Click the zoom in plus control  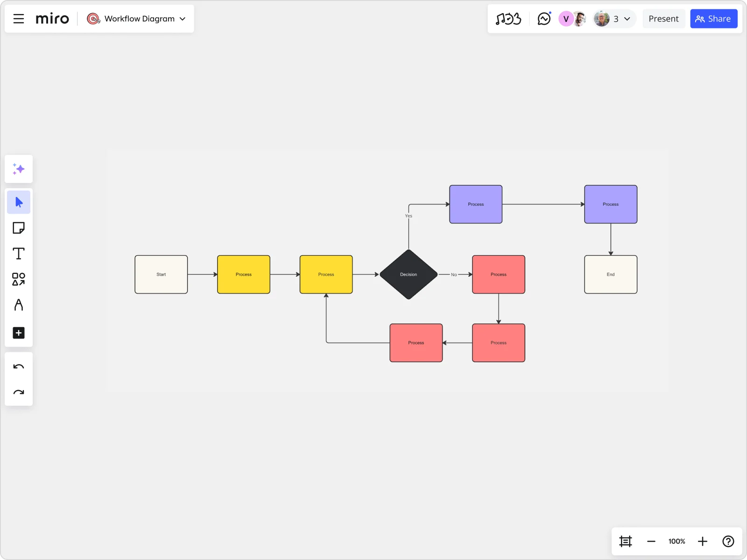coord(702,541)
